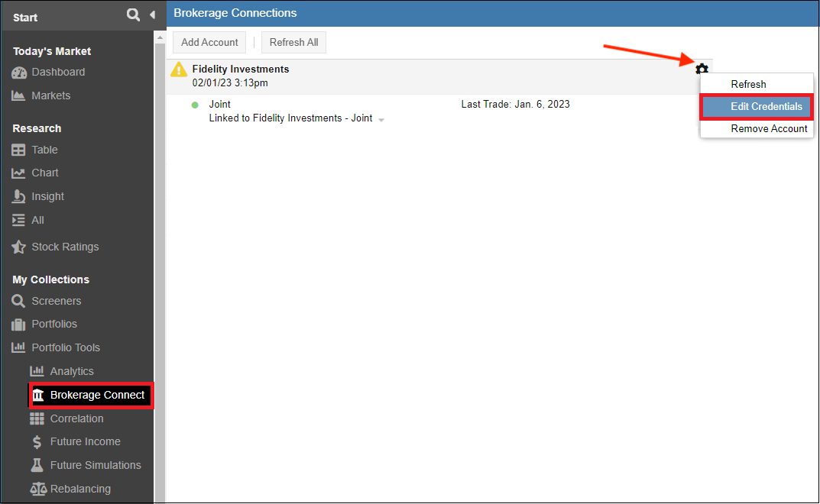This screenshot has width=820, height=504.
Task: Click the Brokerage Connect bank icon
Action: pyautogui.click(x=38, y=396)
